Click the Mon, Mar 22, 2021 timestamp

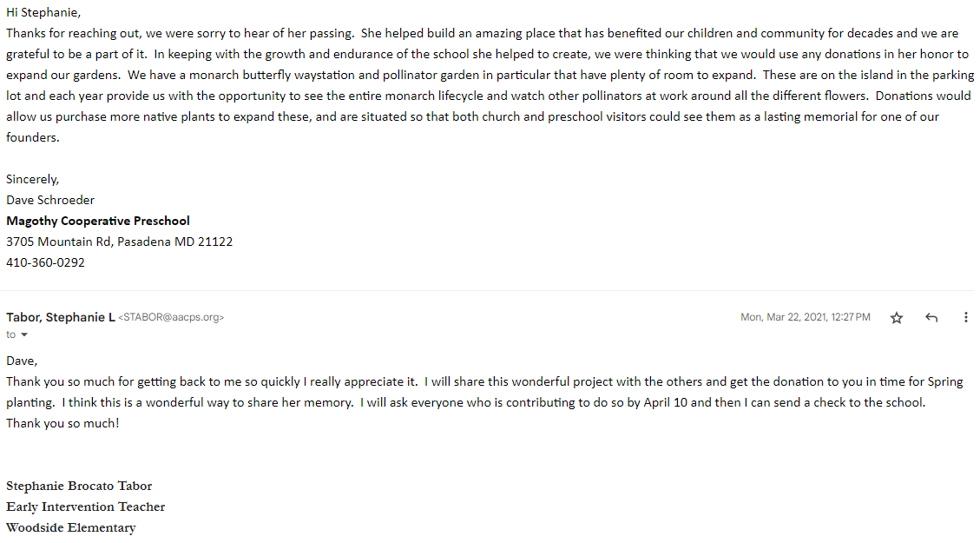(805, 318)
